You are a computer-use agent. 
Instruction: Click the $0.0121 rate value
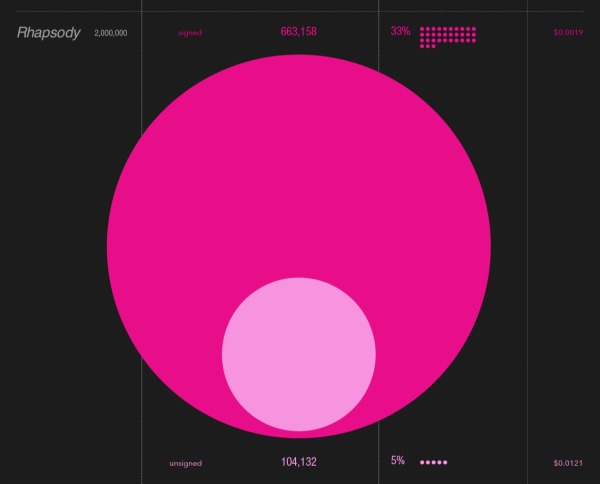click(x=569, y=463)
